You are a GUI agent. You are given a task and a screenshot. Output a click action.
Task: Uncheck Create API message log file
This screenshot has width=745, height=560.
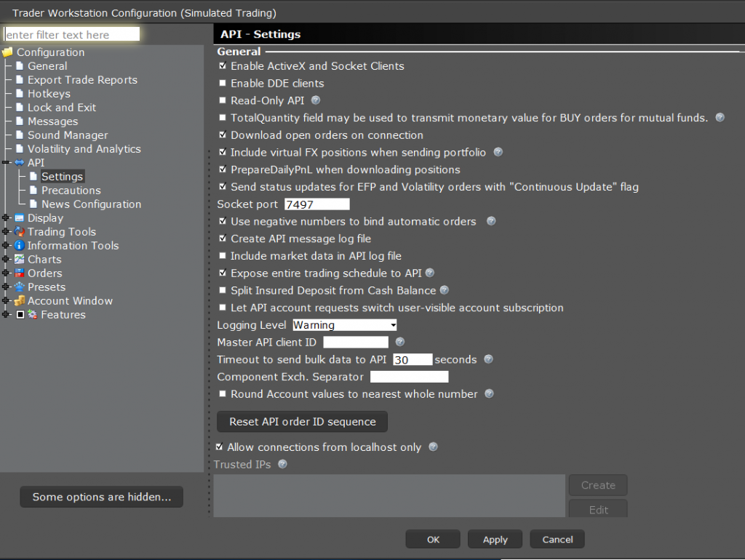coord(223,239)
